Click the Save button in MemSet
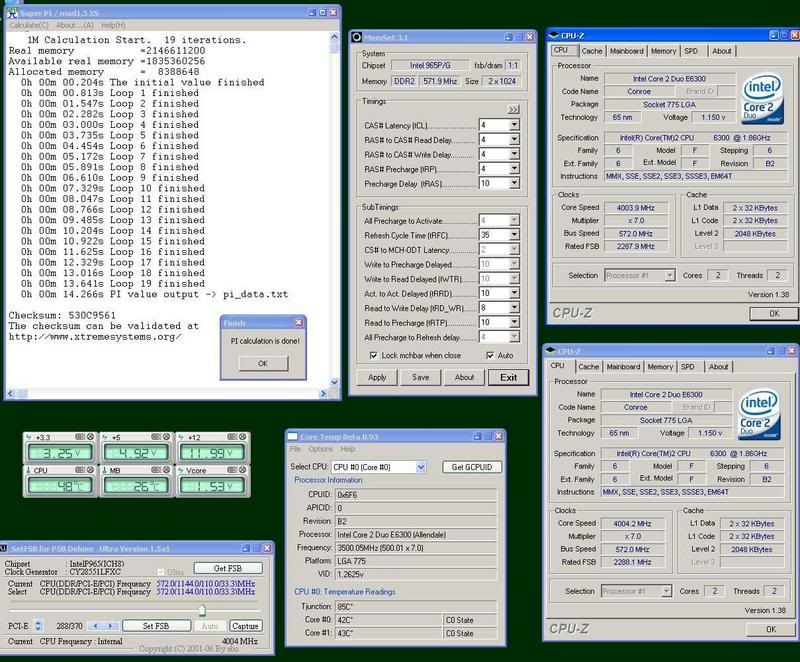Viewport: 800px width, 662px height. click(420, 377)
